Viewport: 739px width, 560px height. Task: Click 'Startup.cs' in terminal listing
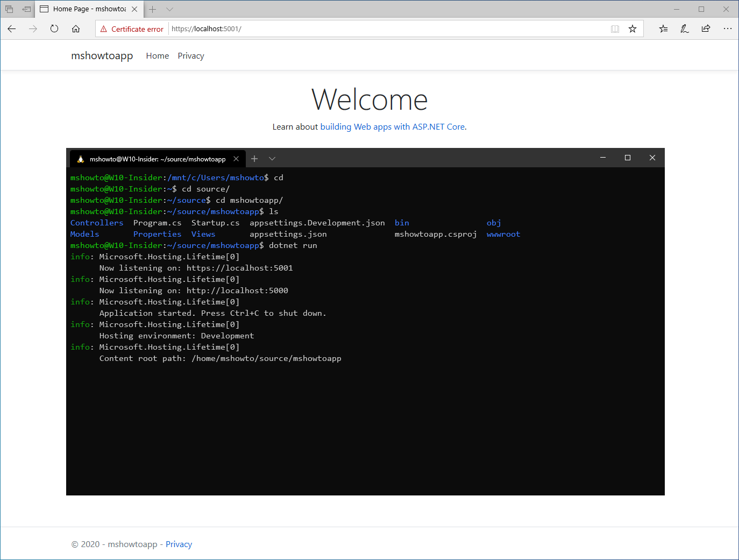216,223
